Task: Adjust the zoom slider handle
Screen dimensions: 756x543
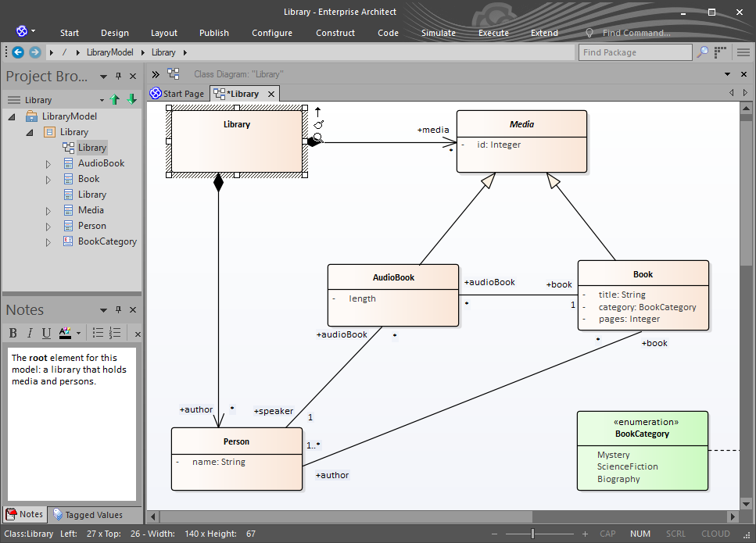Action: [x=532, y=534]
